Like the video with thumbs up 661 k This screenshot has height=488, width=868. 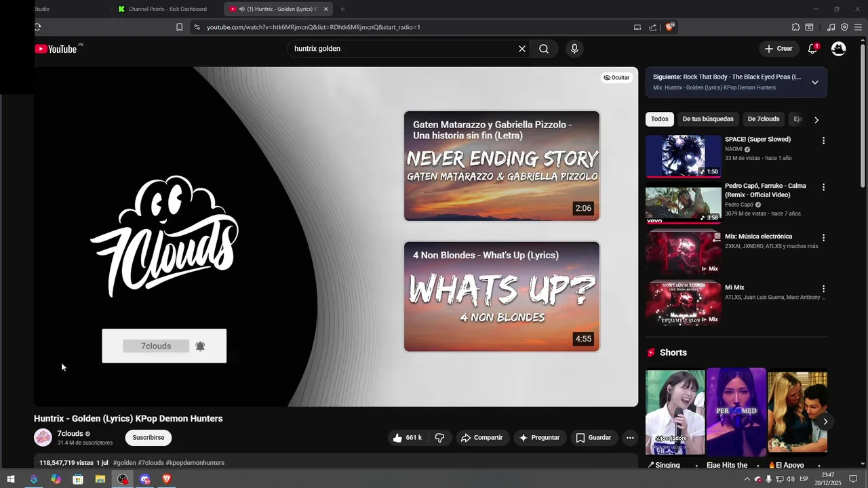(407, 438)
